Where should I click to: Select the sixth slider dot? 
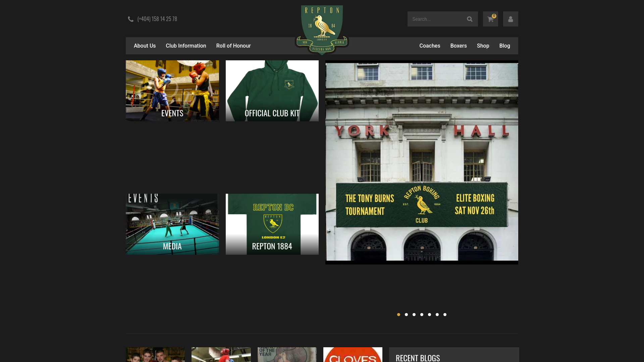437,314
